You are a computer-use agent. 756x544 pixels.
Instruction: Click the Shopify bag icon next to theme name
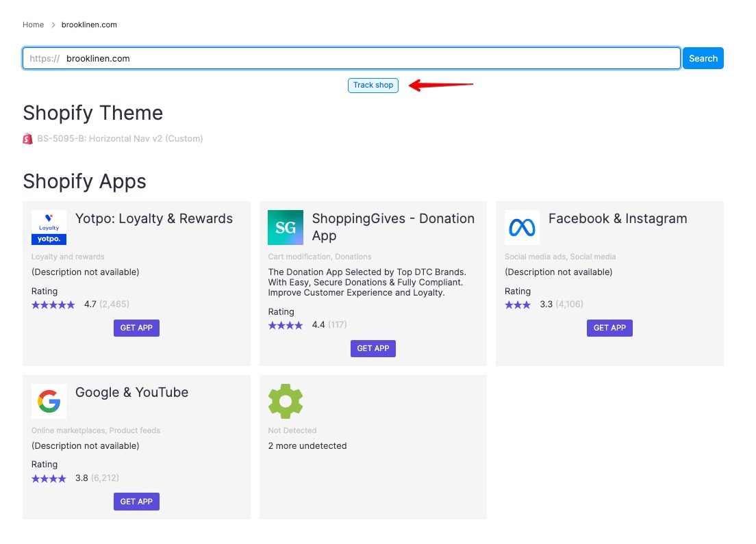point(27,138)
